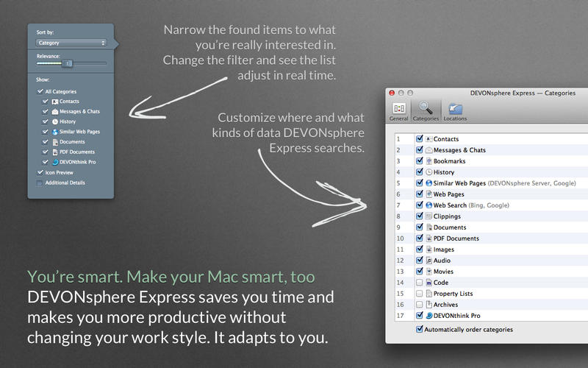Click the Contacts icon in the filter panel
This screenshot has height=368, width=588.
pos(54,102)
